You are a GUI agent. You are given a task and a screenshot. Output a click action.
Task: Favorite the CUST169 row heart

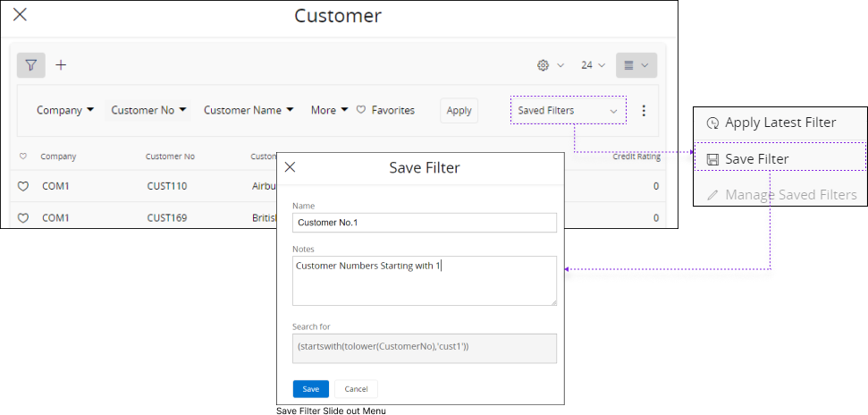[x=23, y=218]
